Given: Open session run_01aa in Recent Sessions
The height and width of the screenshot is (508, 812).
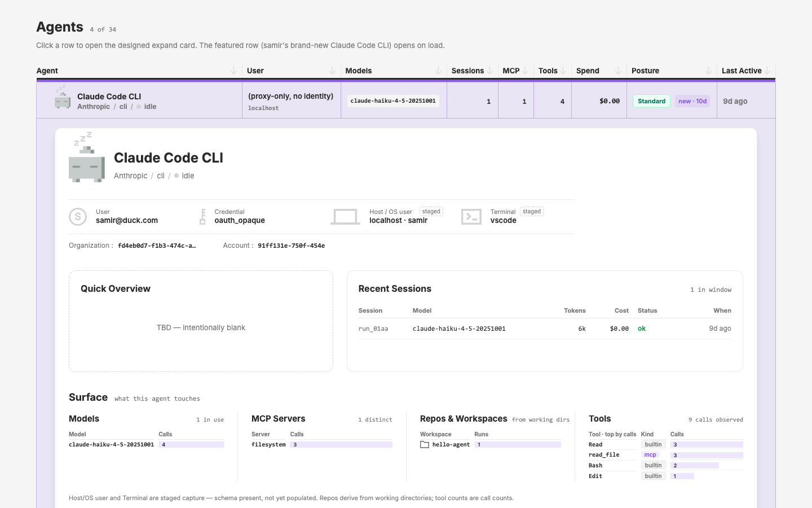Looking at the screenshot, I should (545, 329).
